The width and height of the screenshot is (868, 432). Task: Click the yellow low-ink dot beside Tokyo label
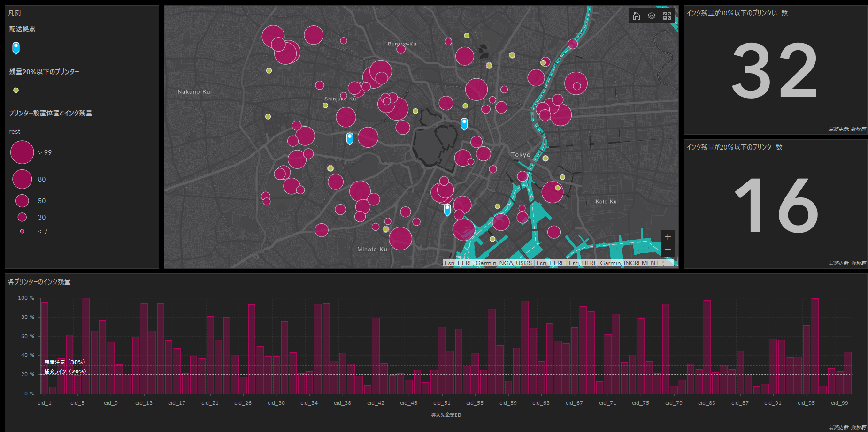click(x=545, y=159)
